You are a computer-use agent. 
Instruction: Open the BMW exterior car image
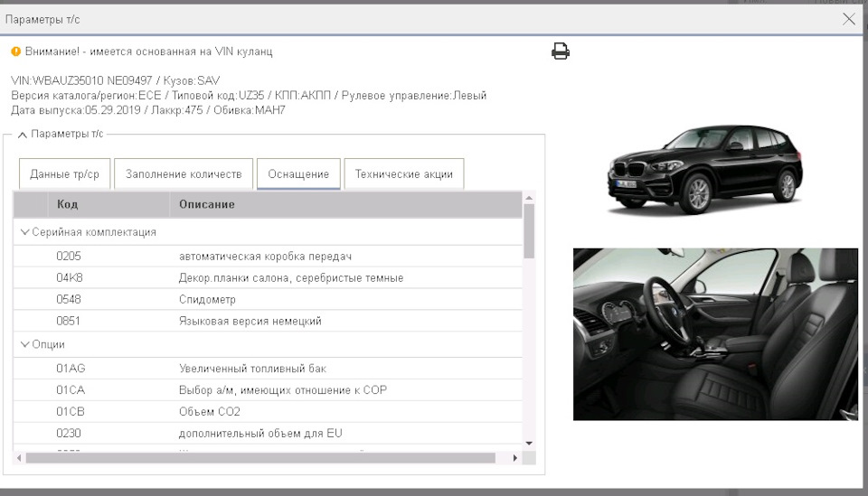705,170
